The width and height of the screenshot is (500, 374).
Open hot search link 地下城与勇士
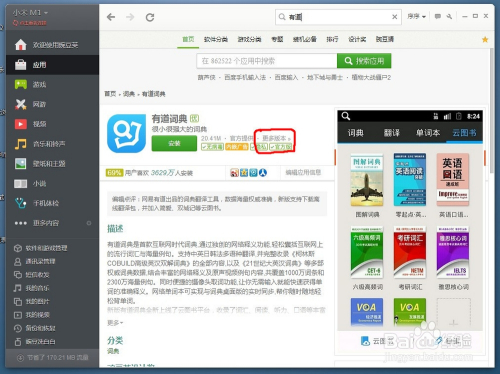point(325,78)
